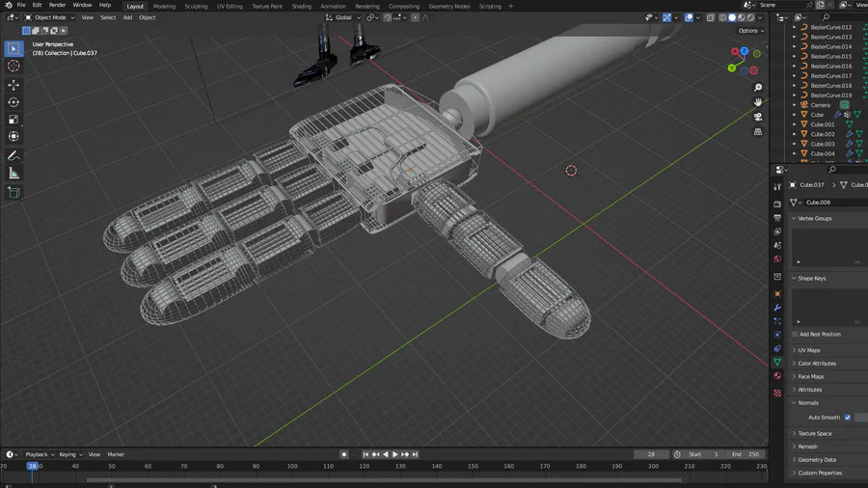Switch to the Shading workspace tab
868x488 pixels.
[301, 6]
